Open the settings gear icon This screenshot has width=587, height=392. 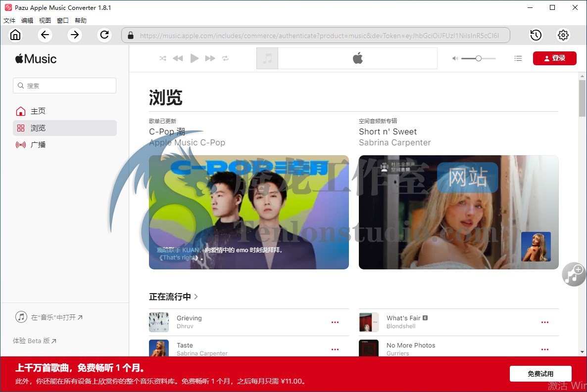[563, 35]
